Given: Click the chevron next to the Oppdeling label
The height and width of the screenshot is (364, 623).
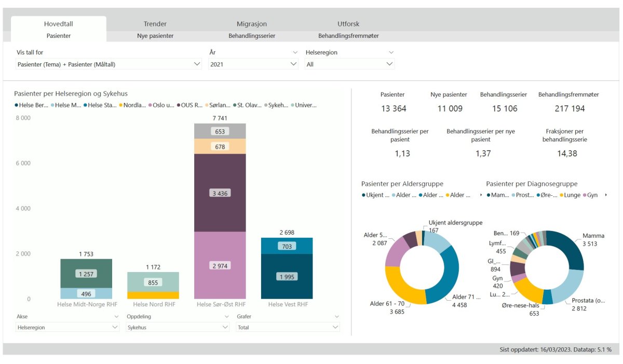Looking at the screenshot, I should (226, 316).
